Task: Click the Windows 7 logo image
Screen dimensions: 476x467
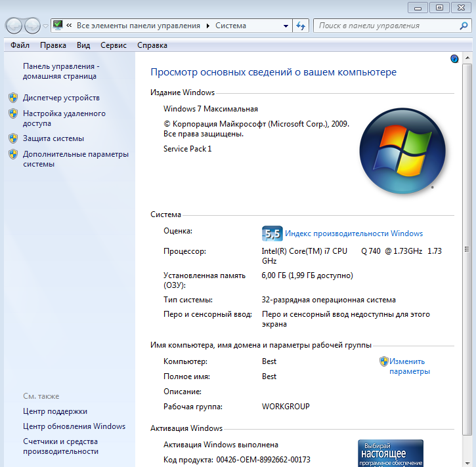Action: point(402,151)
